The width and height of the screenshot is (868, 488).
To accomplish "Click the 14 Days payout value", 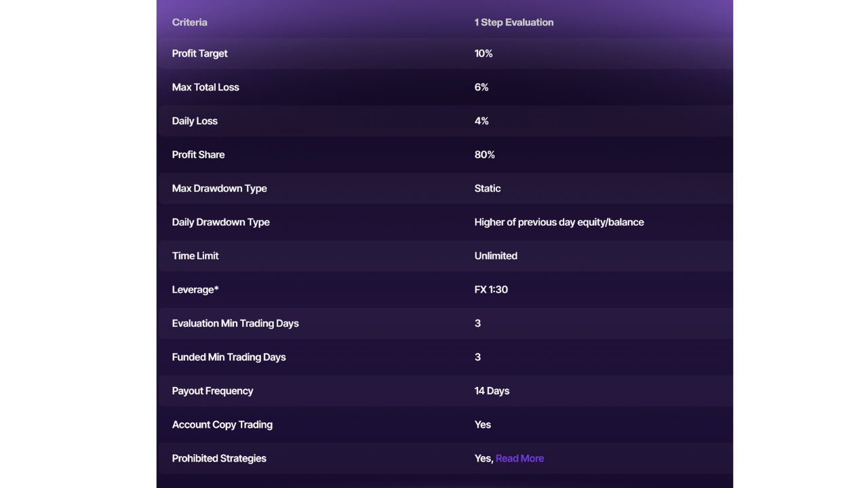I will click(x=492, y=391).
